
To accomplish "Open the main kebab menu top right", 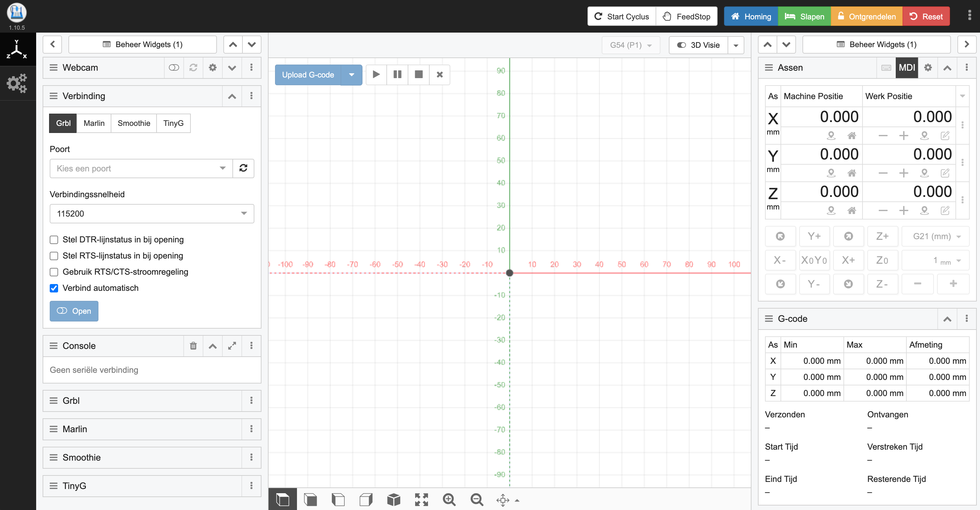I will click(969, 15).
